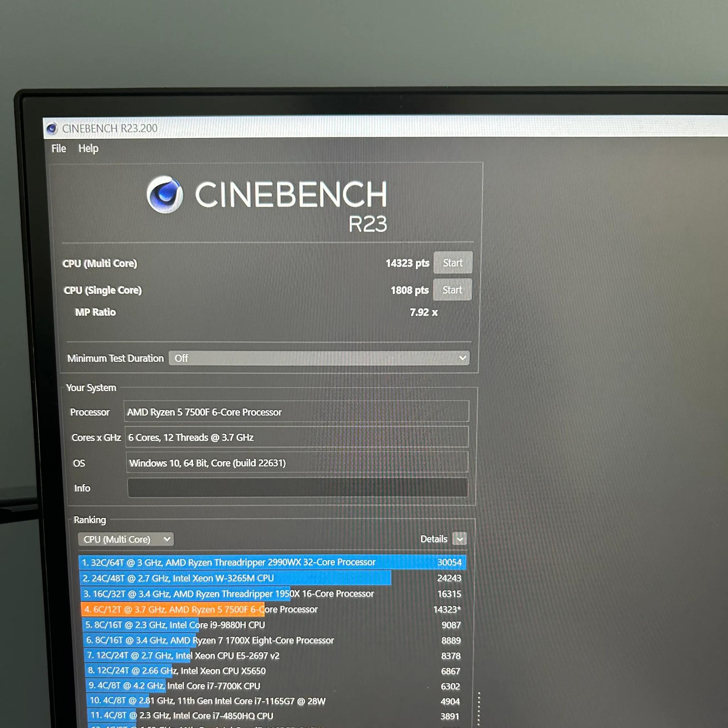Toggle the ranking Details checkbox
This screenshot has width=728, height=728.
tap(459, 539)
